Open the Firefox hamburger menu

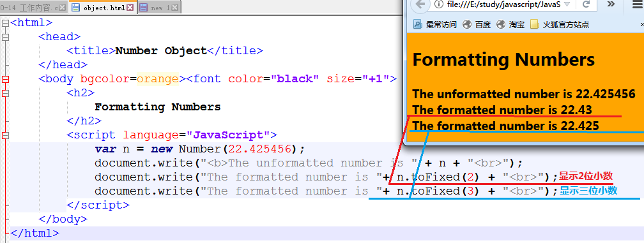[x=638, y=4]
